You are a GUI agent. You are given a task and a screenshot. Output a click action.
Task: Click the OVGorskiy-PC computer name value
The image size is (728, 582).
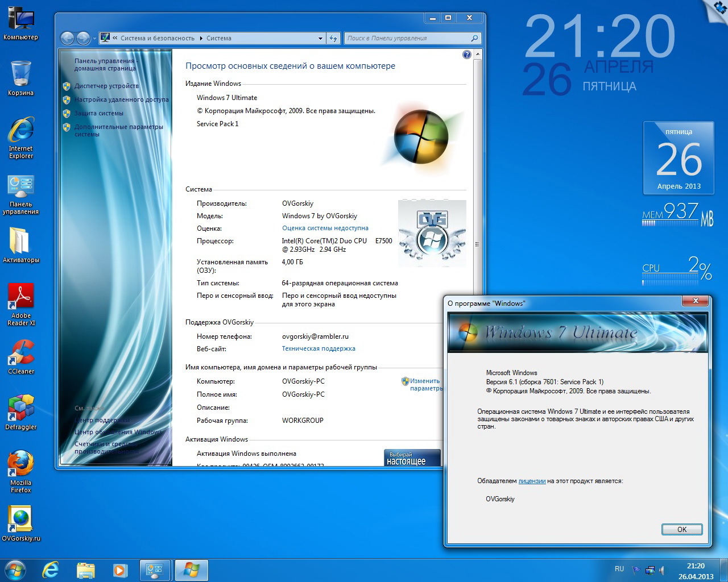303,381
